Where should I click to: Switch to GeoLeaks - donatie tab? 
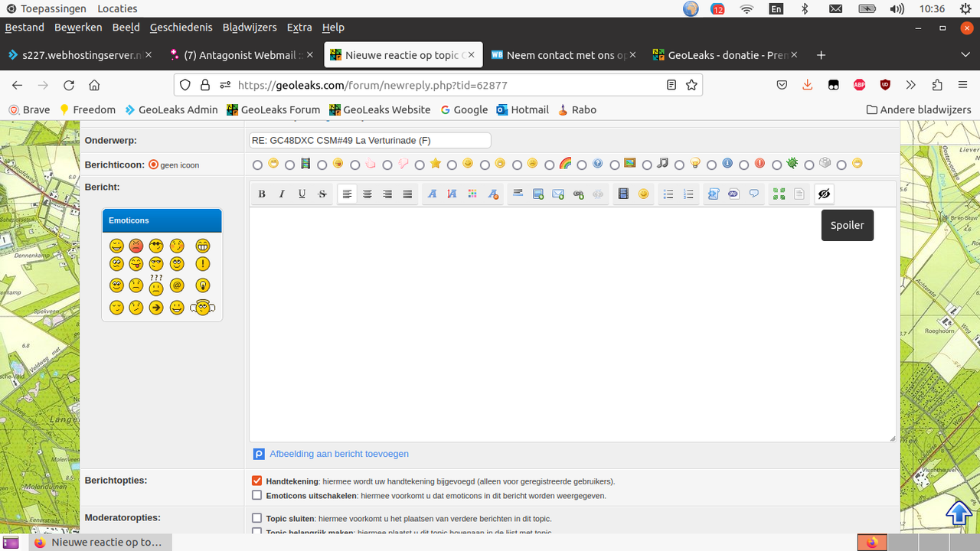[x=725, y=55]
